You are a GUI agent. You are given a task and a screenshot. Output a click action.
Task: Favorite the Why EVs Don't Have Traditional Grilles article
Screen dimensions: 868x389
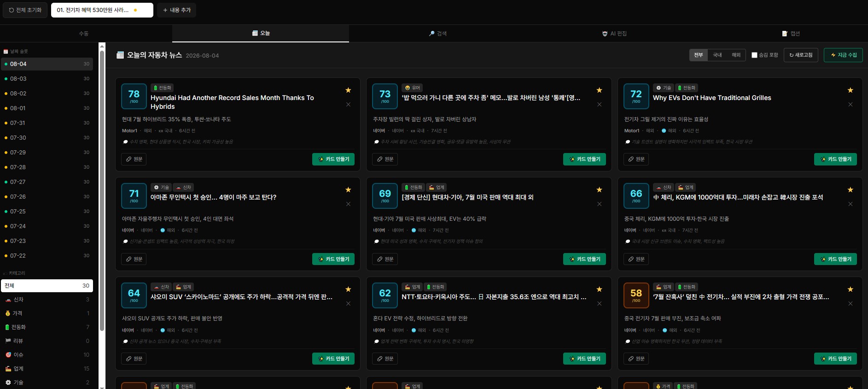click(851, 90)
